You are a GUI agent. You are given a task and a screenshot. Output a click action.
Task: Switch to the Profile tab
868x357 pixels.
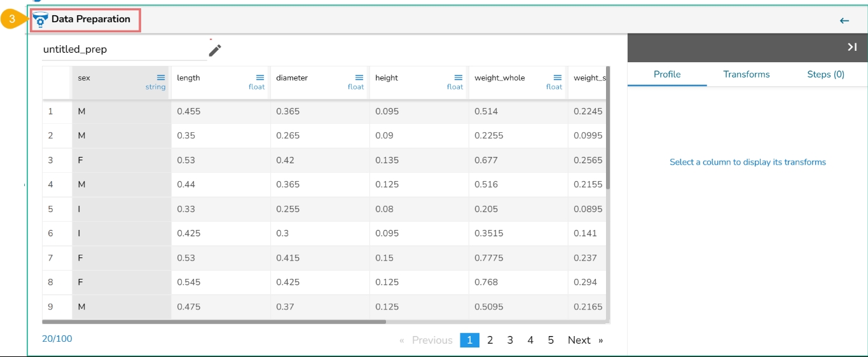pyautogui.click(x=667, y=74)
